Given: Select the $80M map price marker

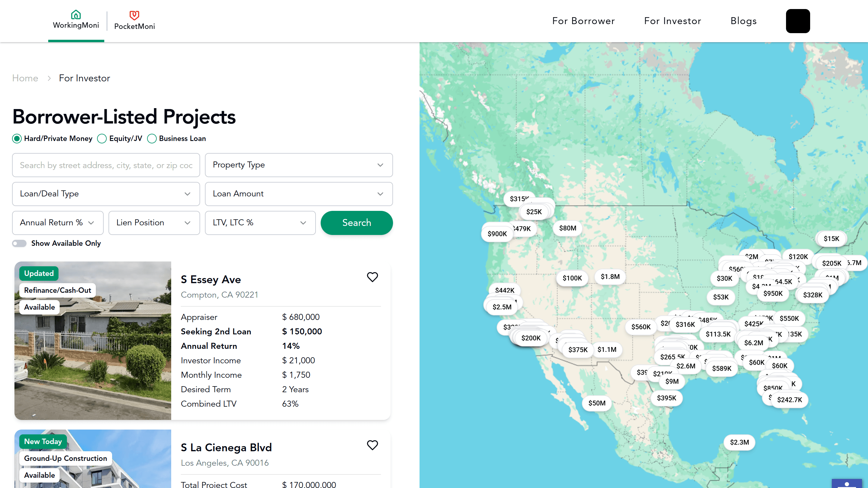Looking at the screenshot, I should coord(568,228).
